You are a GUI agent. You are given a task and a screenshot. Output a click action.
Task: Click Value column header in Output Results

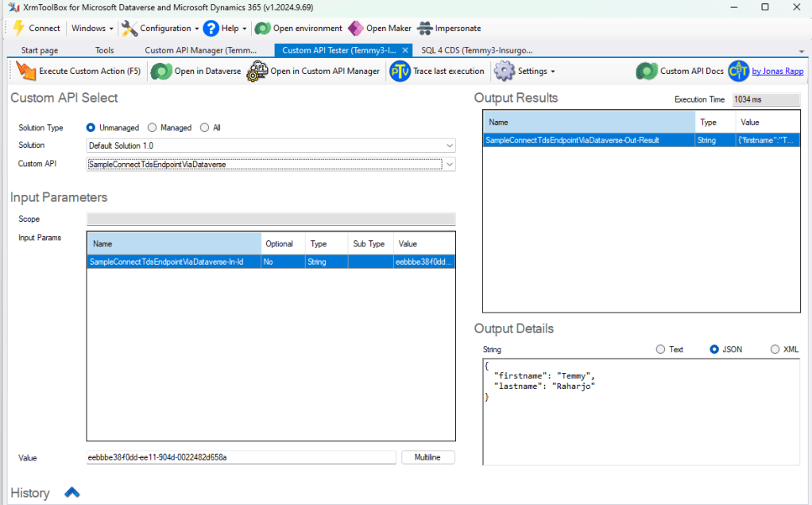click(768, 122)
